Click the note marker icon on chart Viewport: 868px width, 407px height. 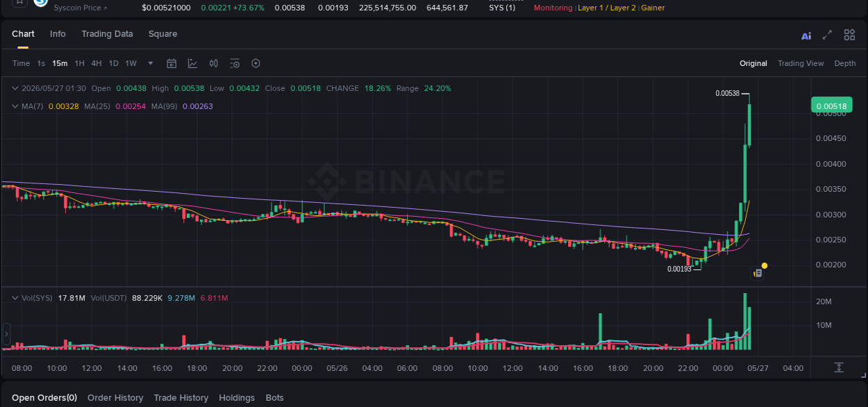(758, 274)
